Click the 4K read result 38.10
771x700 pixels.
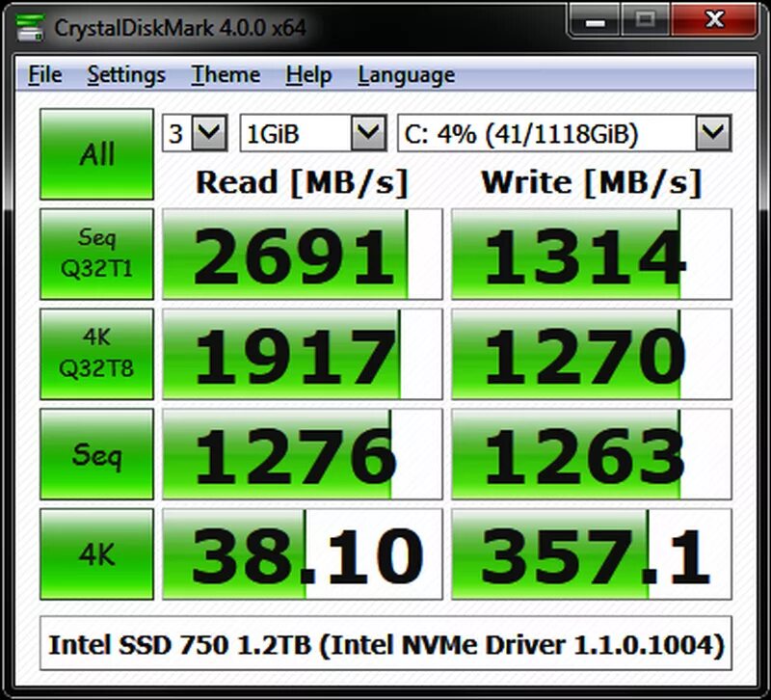pyautogui.click(x=303, y=554)
